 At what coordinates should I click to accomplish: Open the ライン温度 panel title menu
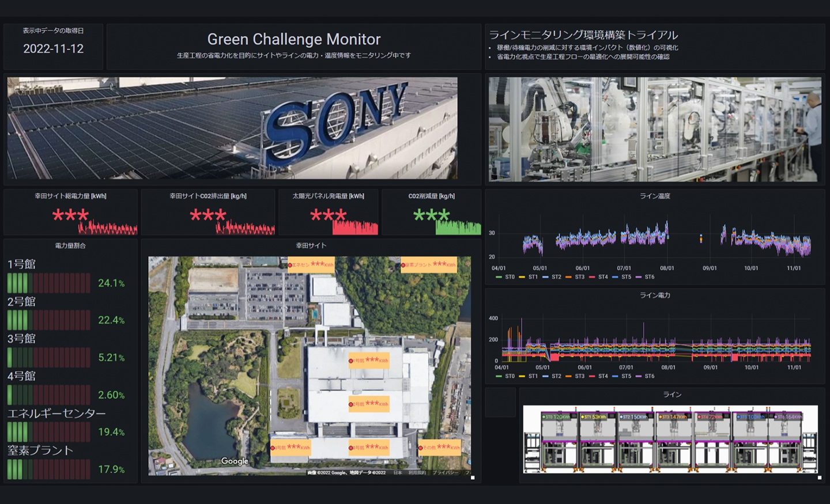click(654, 195)
